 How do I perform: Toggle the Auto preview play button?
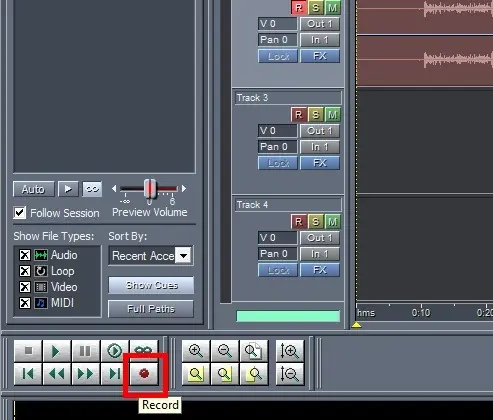pyautogui.click(x=33, y=189)
